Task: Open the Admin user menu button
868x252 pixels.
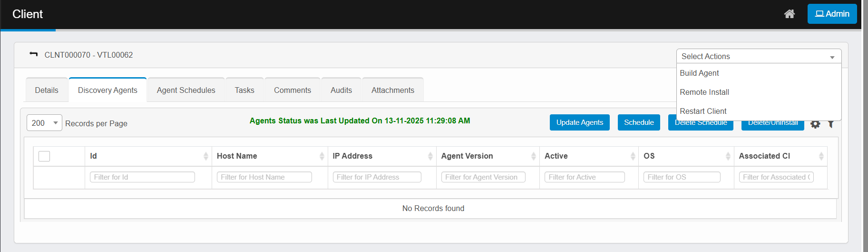Action: tap(831, 14)
